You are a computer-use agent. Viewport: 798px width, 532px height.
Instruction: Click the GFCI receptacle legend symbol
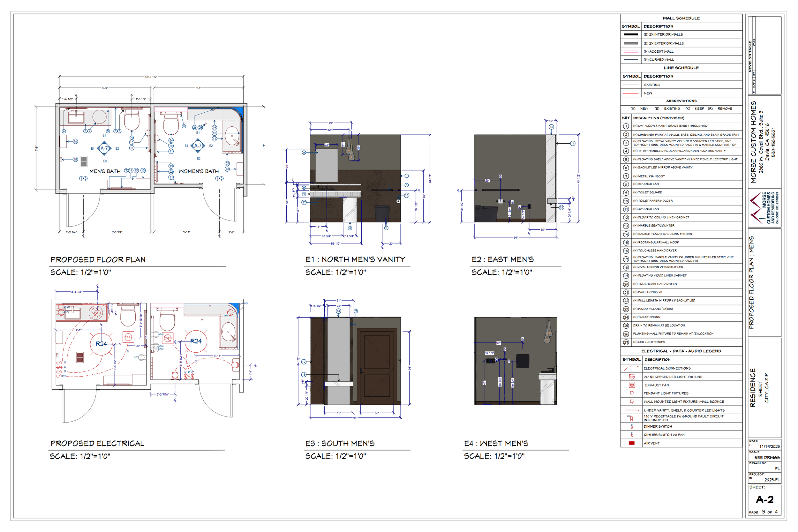(x=631, y=418)
